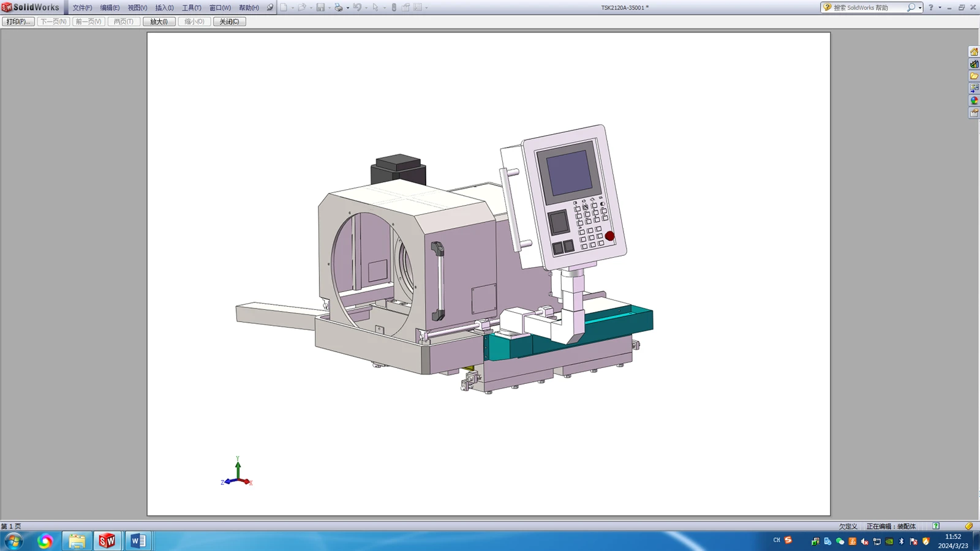Open the 工具(T) menu
This screenshot has width=980, height=551.
[x=191, y=8]
